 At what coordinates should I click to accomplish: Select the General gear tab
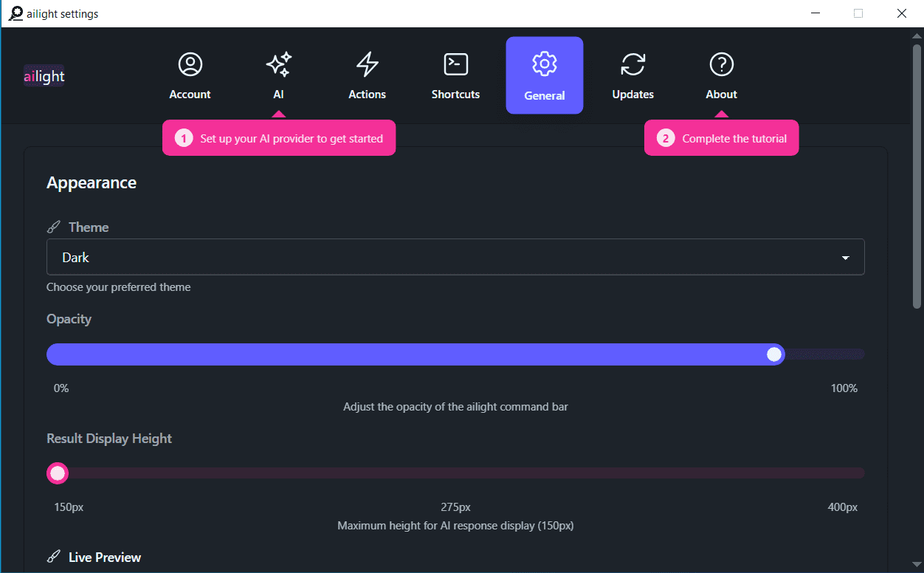coord(545,75)
